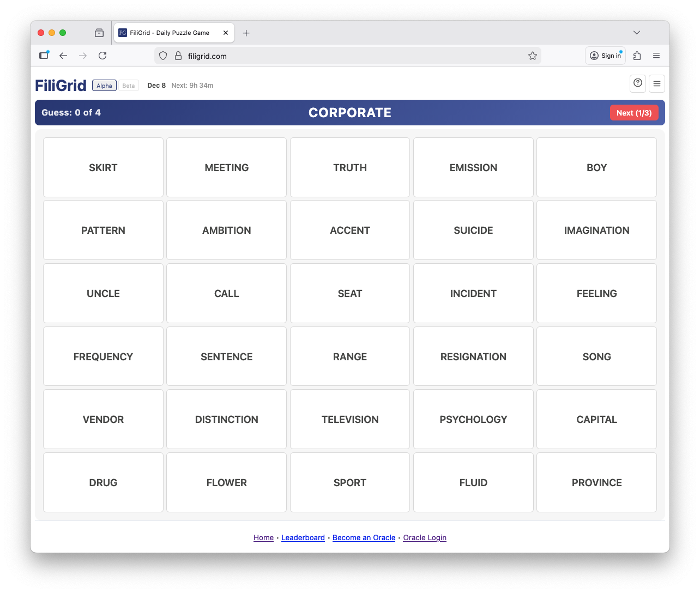Viewport: 700px width, 593px height.
Task: Open the Firefox application menu
Action: tap(656, 56)
